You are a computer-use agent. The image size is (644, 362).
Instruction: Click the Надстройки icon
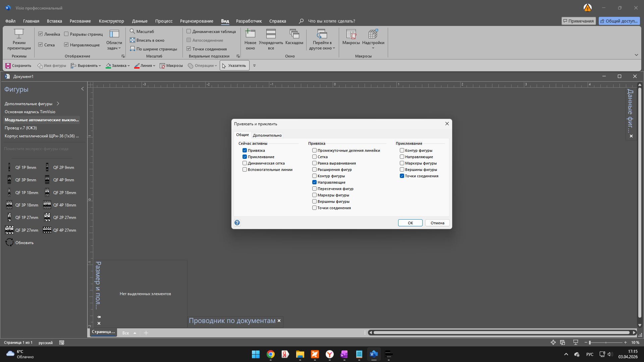click(x=373, y=38)
